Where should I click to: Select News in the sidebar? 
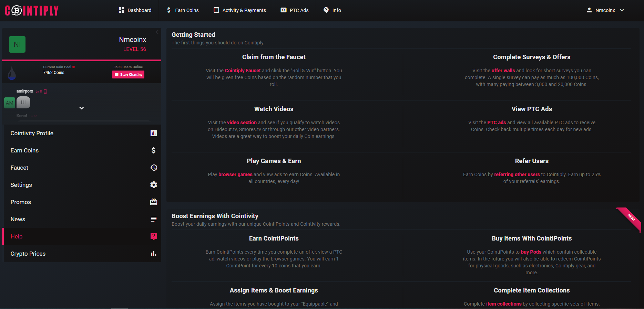82,219
